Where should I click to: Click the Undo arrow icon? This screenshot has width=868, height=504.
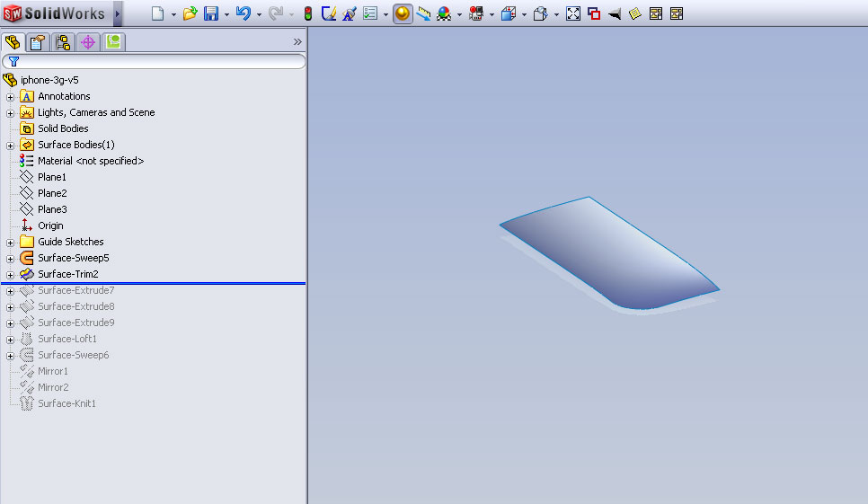[x=243, y=13]
